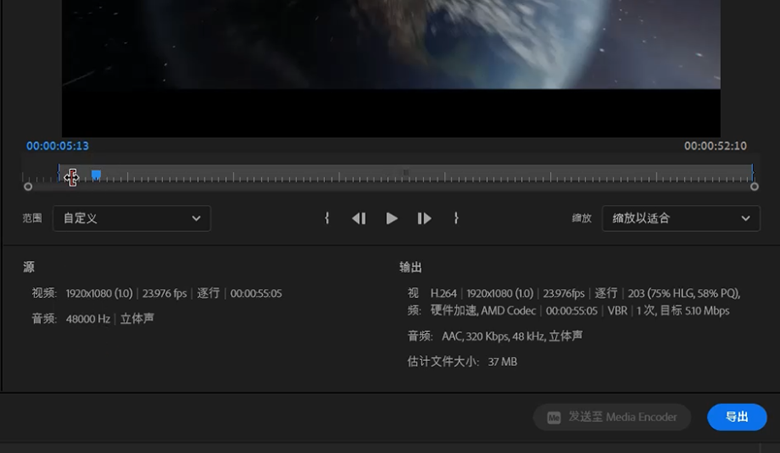Image resolution: width=780 pixels, height=453 pixels.
Task: Click output bitrate 目标 5.10 Mbps text
Action: [x=694, y=311]
